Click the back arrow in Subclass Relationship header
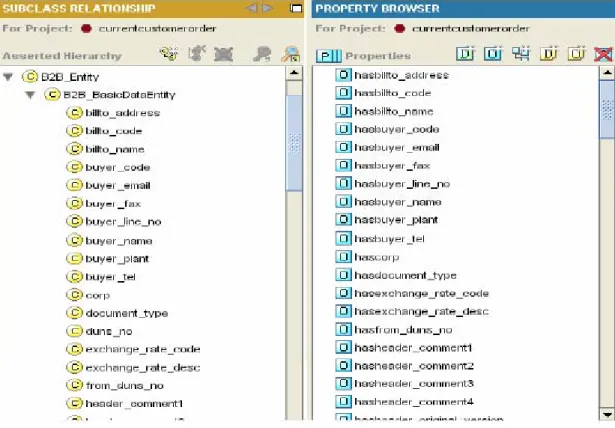This screenshot has width=615, height=428. [x=251, y=8]
